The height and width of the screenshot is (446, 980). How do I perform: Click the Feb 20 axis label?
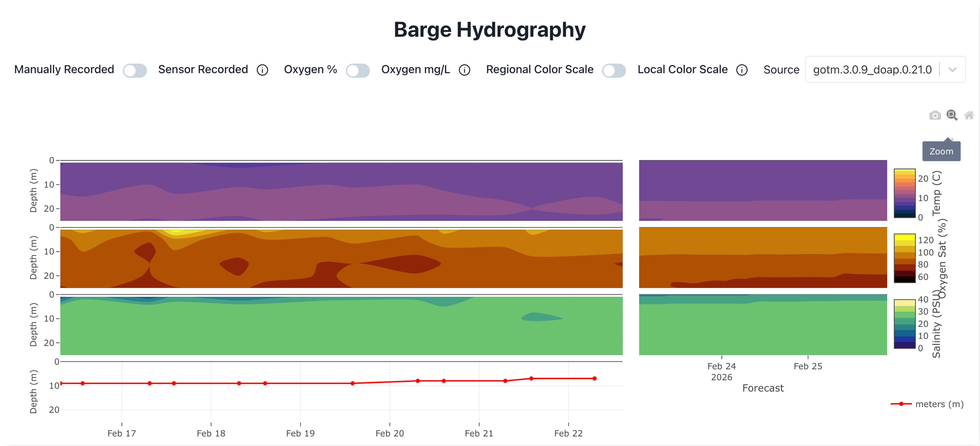point(390,434)
